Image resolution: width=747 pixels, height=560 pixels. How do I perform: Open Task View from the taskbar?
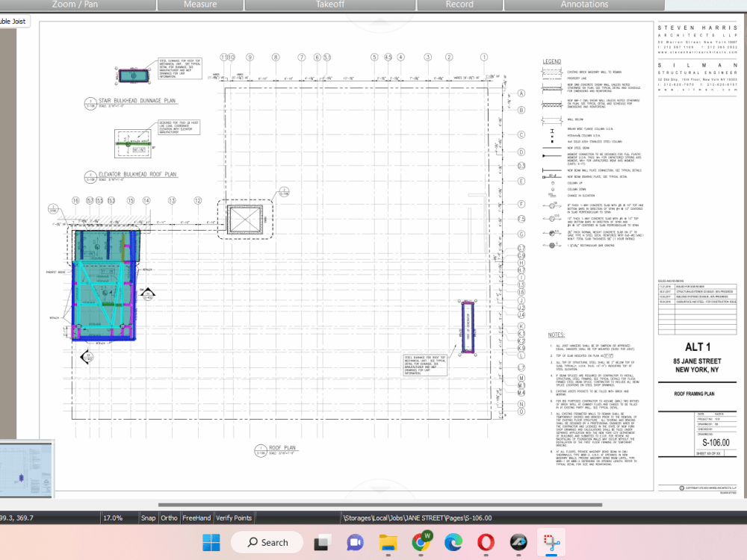tap(323, 542)
